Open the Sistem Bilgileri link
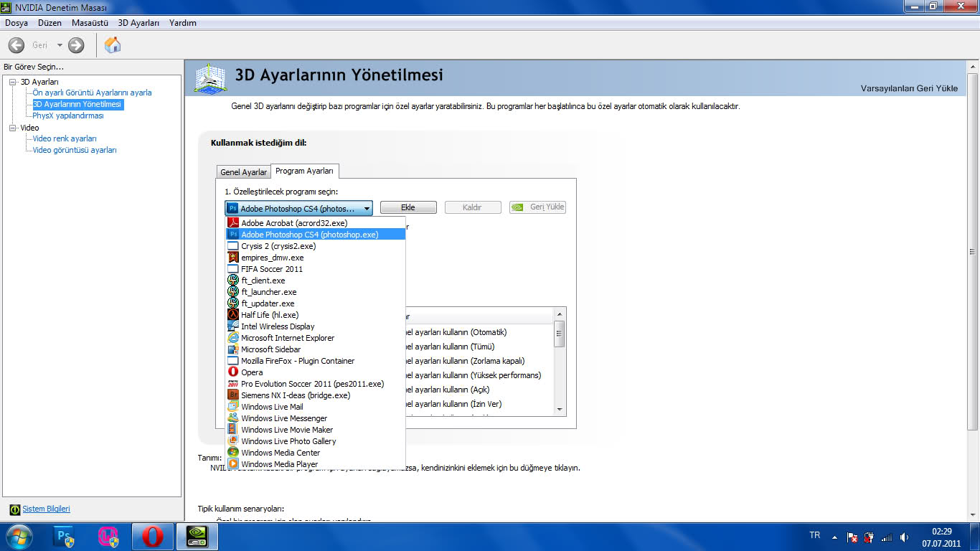 46,509
